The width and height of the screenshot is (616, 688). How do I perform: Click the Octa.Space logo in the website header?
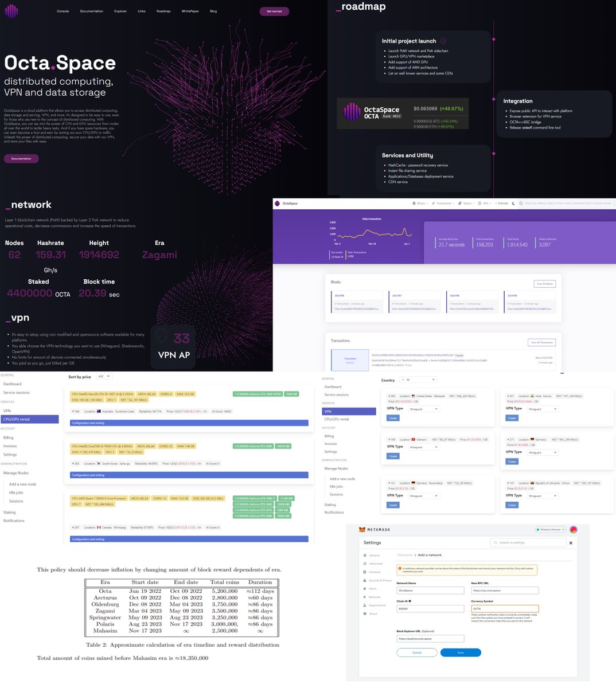click(11, 11)
